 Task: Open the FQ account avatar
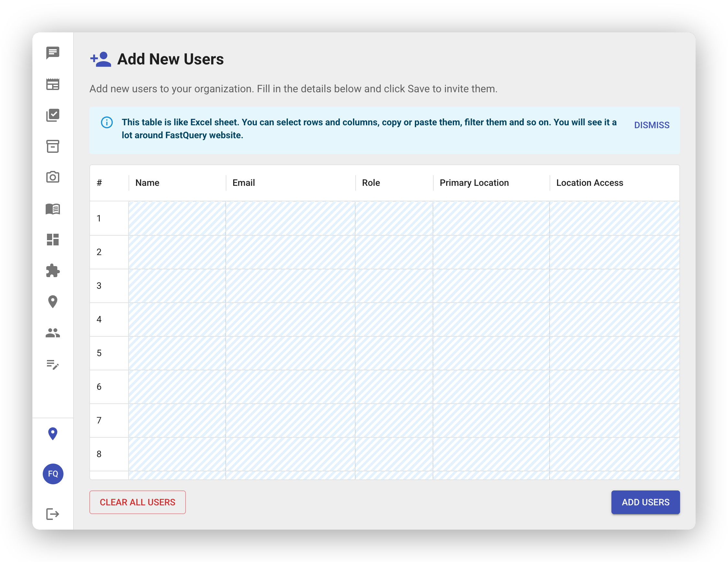coord(53,474)
